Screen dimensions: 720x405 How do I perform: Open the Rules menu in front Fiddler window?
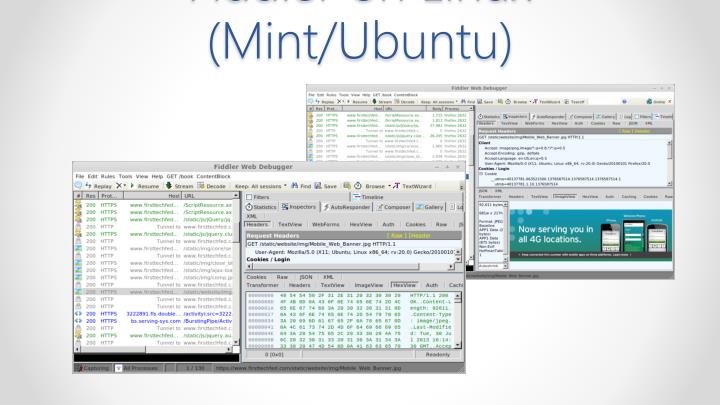tap(108, 176)
